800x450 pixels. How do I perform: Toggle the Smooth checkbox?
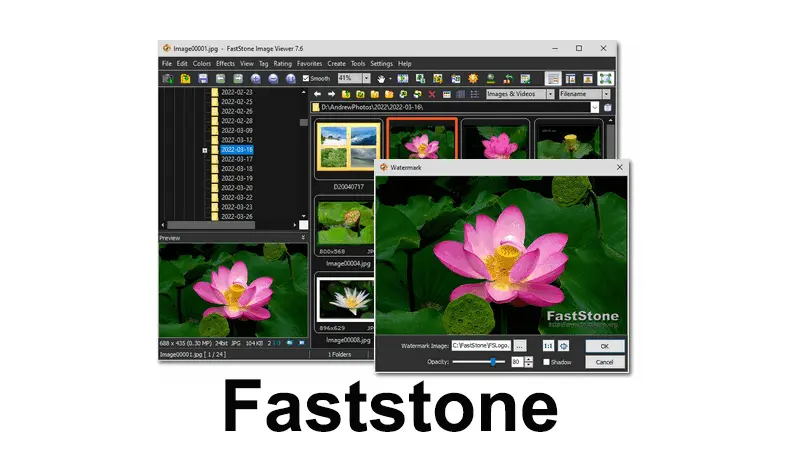pos(306,79)
